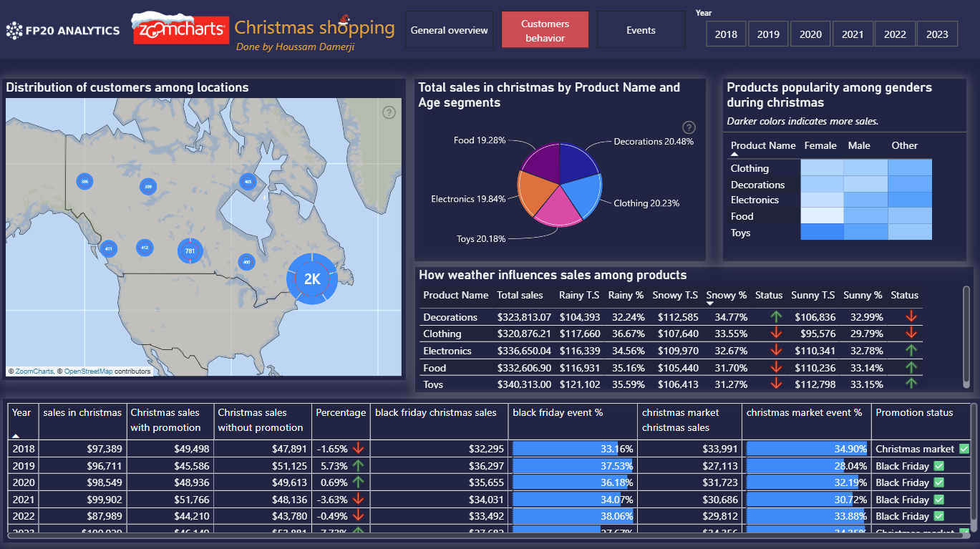Switch to the Events tab
The width and height of the screenshot is (980, 549).
click(x=641, y=30)
